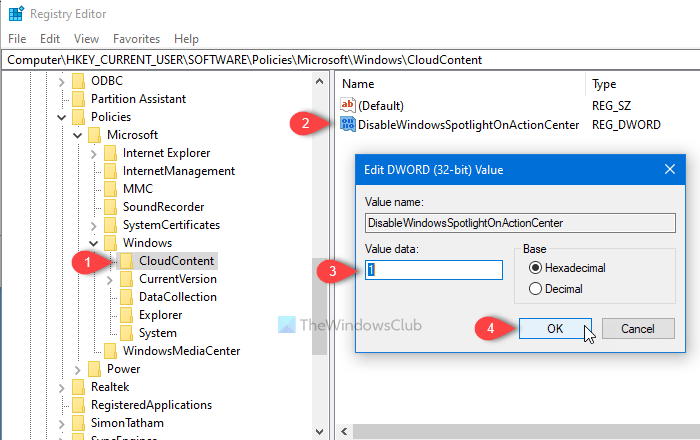
Task: Select the Hexadecimal base option
Action: 536,268
